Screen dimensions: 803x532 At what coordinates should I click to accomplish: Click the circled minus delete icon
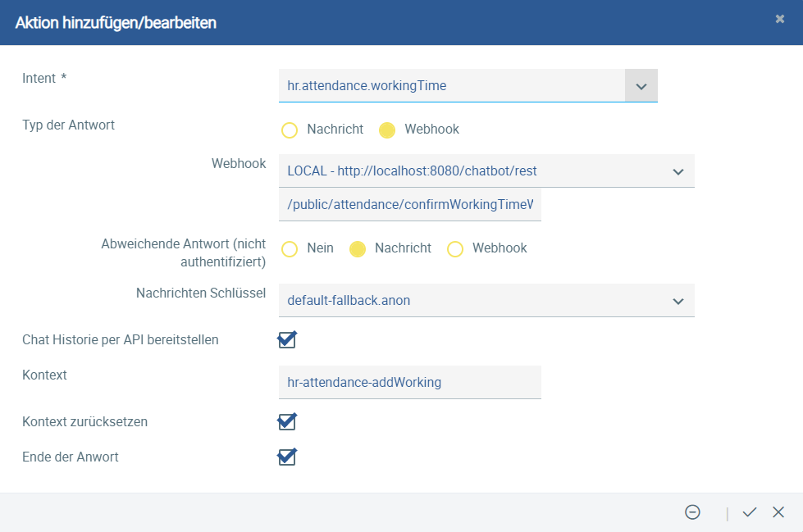coord(692,512)
